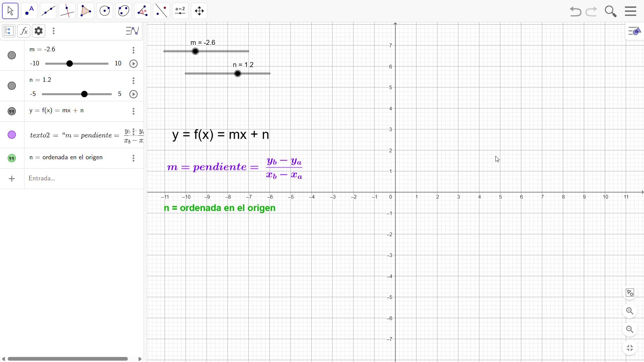
Task: Select the y = f(x) = mx + n algebra entry
Action: [x=57, y=111]
